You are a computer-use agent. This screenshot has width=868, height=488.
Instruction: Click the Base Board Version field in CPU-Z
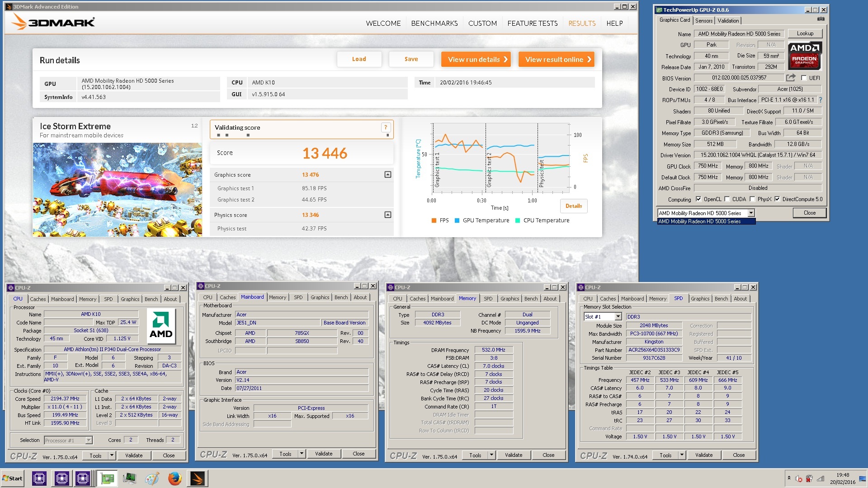344,323
